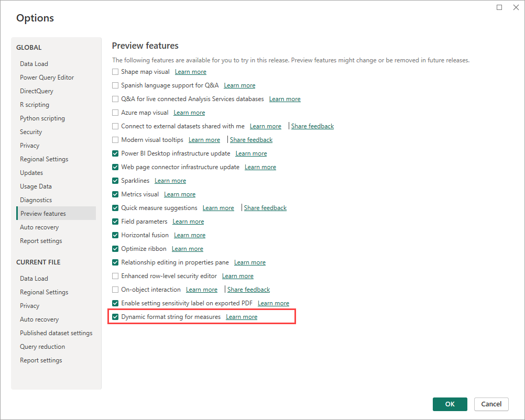Image resolution: width=525 pixels, height=420 pixels.
Task: Confirm options with the OK button
Action: (x=450, y=404)
